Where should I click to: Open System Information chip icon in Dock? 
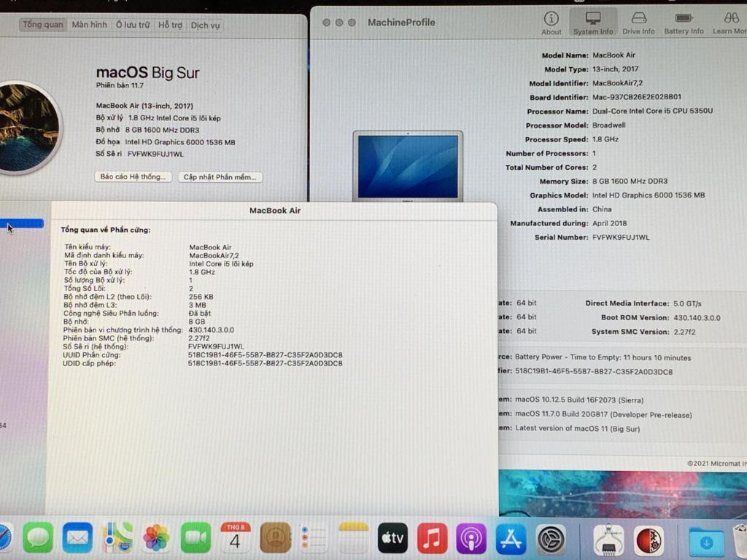(x=608, y=540)
